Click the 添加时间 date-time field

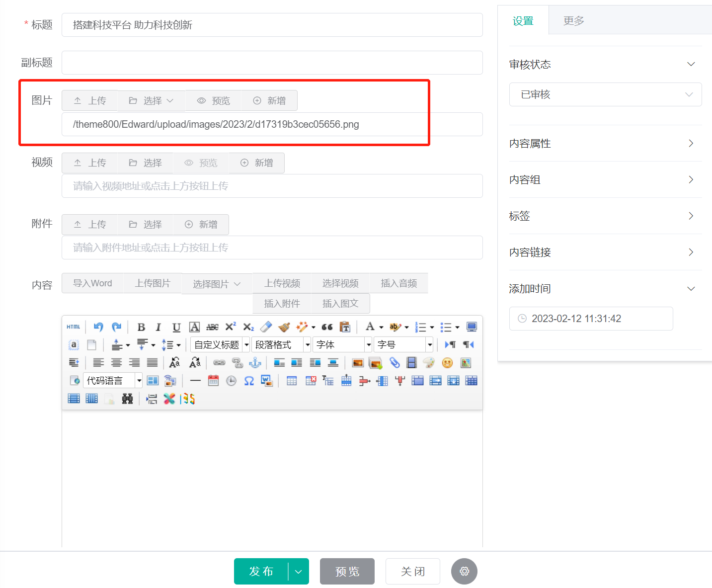click(591, 319)
